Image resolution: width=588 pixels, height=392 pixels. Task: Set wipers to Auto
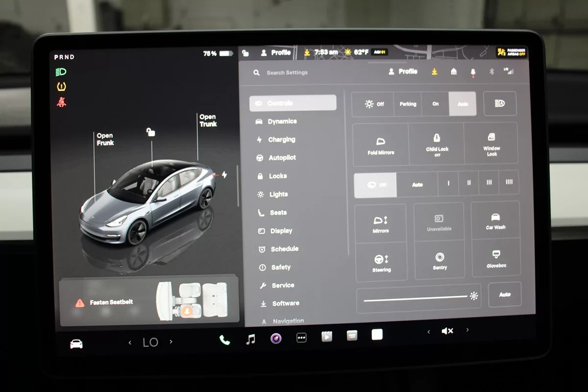tap(417, 185)
